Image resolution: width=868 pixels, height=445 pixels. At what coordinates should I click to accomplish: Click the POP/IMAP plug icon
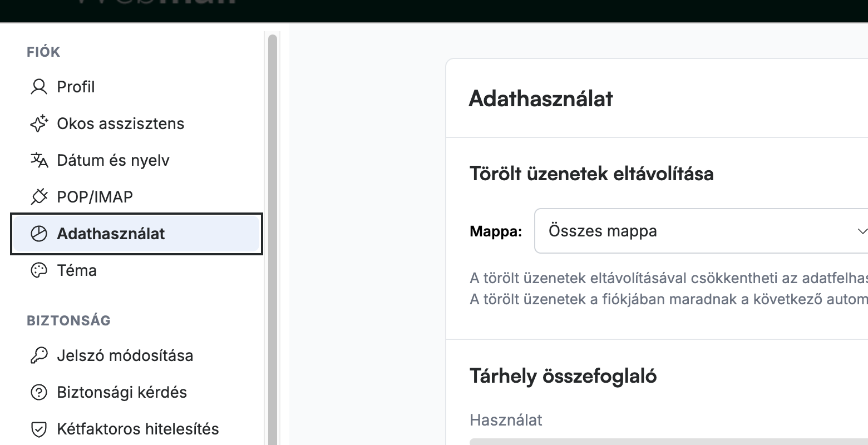coord(38,197)
